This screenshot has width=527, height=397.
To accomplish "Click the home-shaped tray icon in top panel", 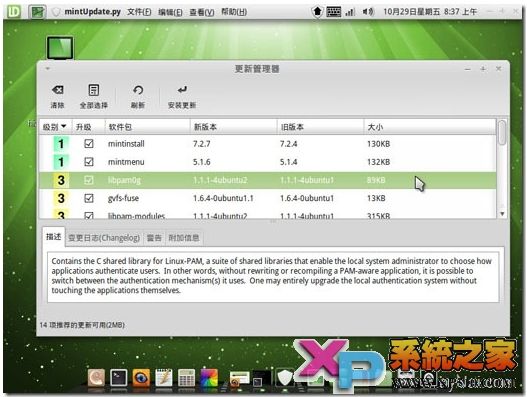I will tap(317, 12).
